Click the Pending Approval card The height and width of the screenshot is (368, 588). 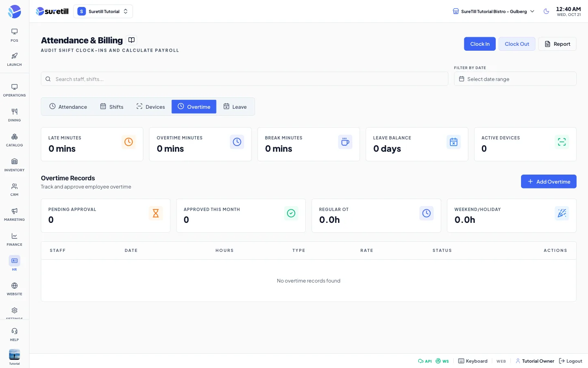point(106,215)
